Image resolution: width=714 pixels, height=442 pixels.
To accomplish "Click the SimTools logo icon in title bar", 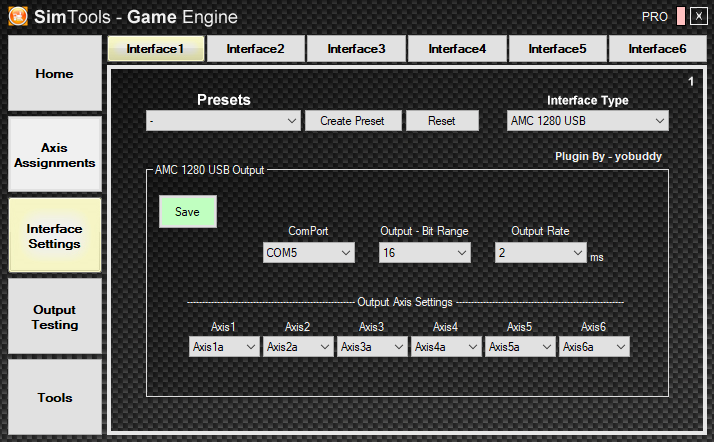I will point(16,16).
